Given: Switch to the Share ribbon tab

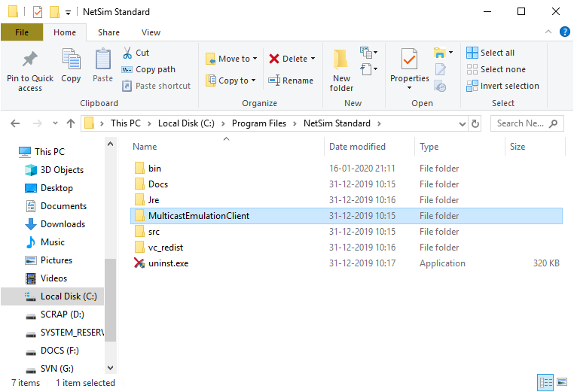Looking at the screenshot, I should point(108,32).
